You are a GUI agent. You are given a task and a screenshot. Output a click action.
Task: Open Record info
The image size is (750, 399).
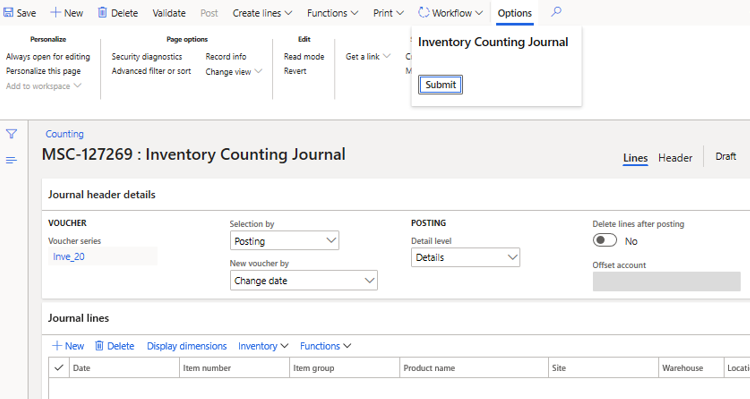point(226,56)
